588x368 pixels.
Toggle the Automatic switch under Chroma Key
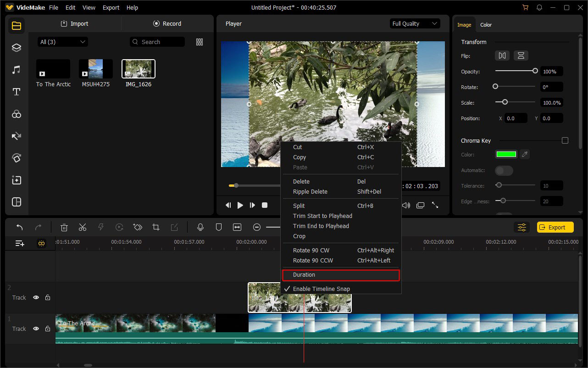[504, 170]
